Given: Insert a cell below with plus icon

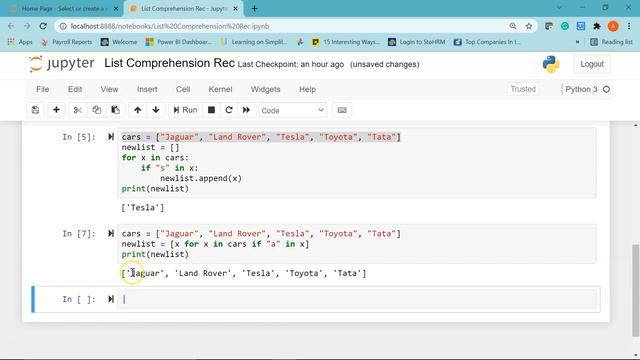Looking at the screenshot, I should [56, 110].
